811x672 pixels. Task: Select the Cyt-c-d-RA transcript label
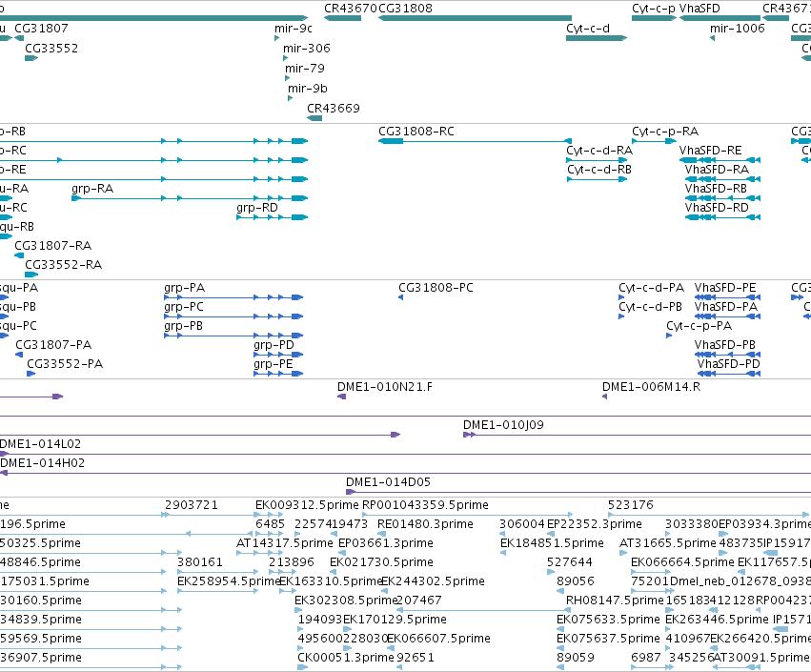(599, 151)
